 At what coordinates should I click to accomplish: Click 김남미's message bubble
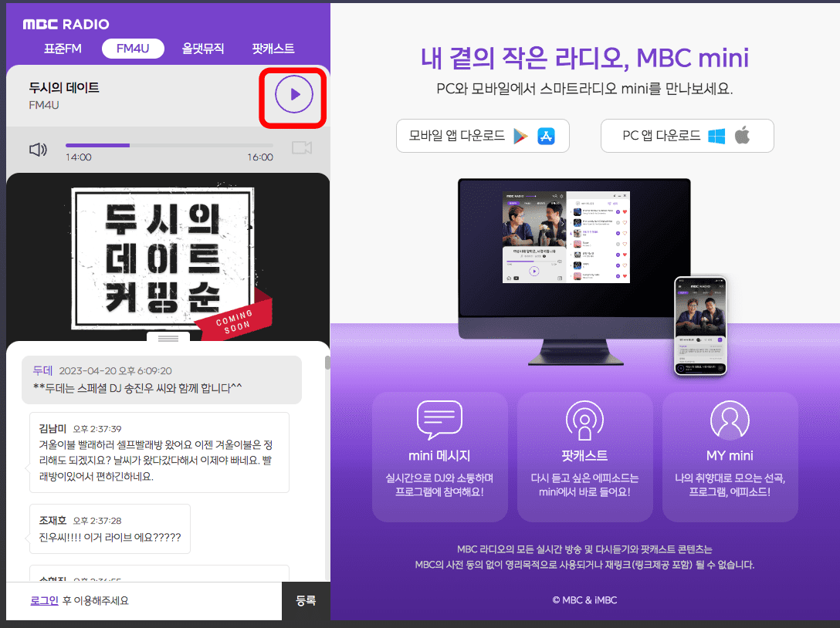(x=159, y=452)
